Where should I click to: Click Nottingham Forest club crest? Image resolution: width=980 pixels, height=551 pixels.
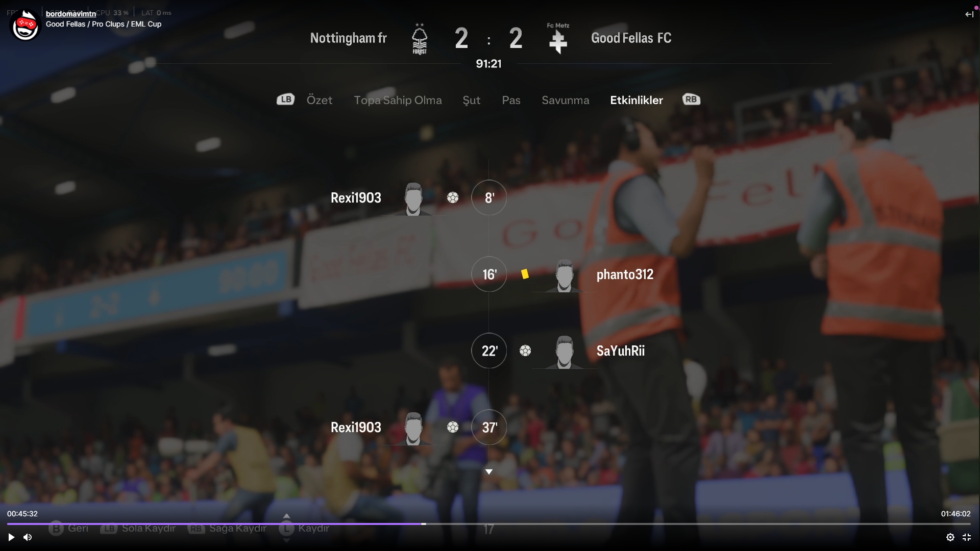coord(419,39)
